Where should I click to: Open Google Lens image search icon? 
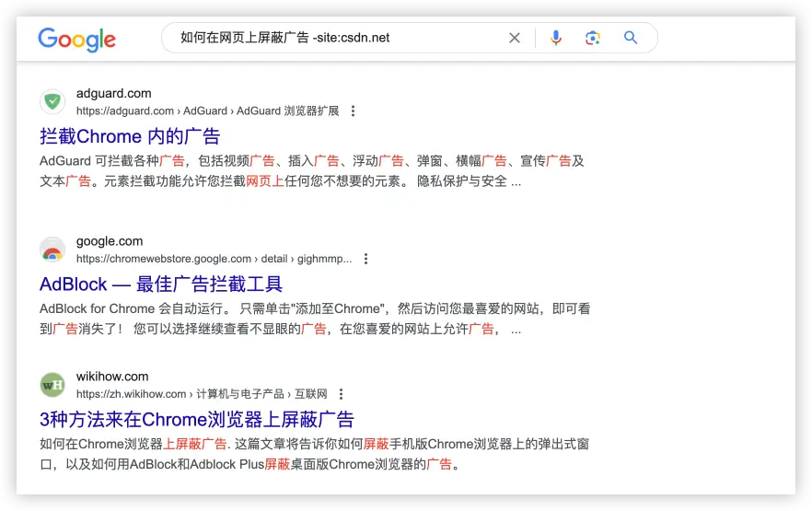[x=593, y=38]
